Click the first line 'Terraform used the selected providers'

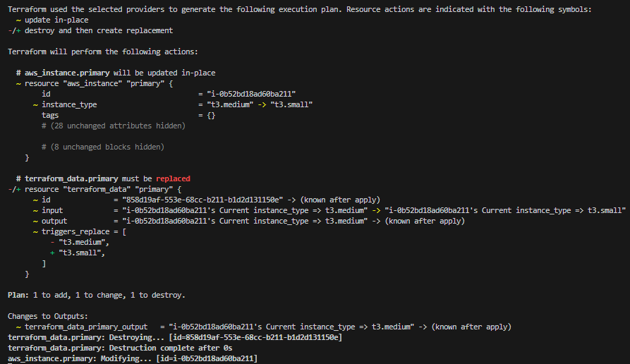click(x=300, y=9)
